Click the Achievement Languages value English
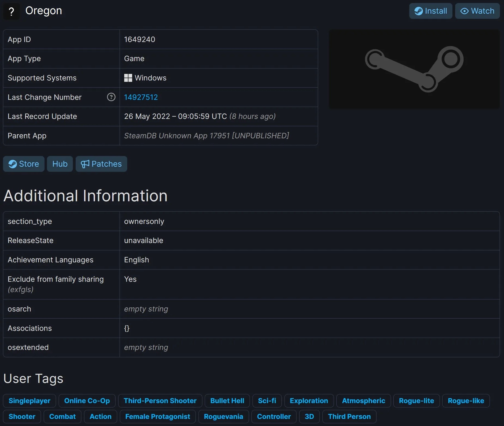This screenshot has height=426, width=504. (137, 260)
